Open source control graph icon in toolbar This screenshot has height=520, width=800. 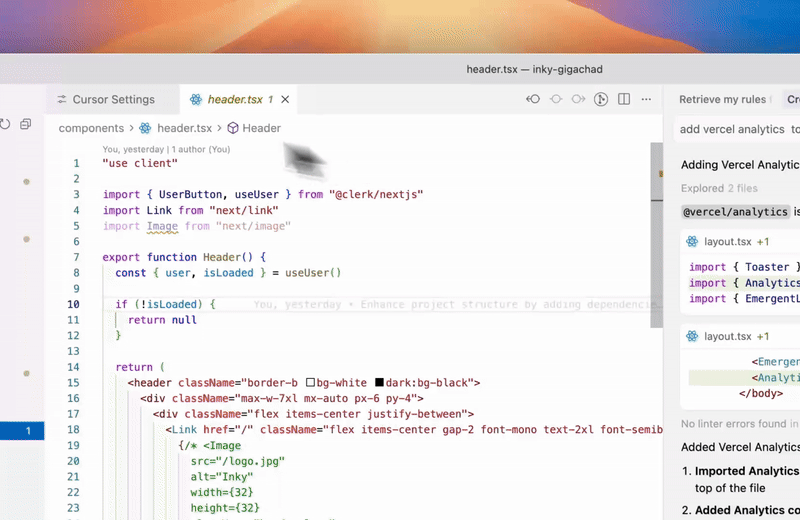(601, 99)
